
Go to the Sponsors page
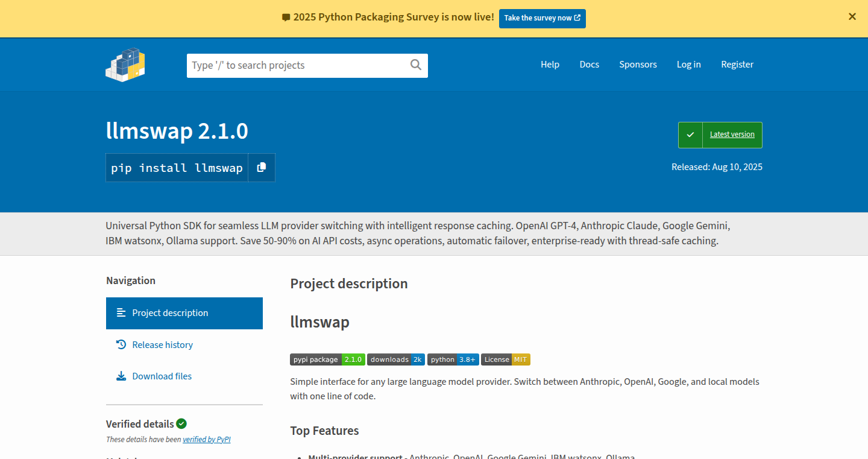(x=638, y=65)
